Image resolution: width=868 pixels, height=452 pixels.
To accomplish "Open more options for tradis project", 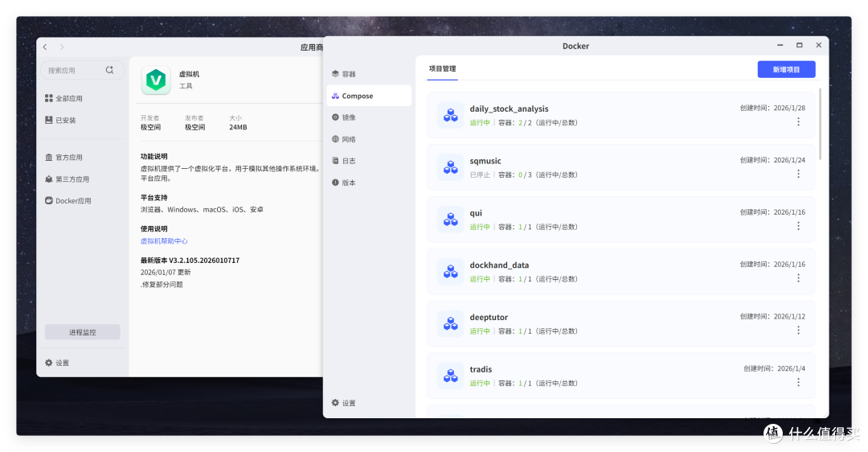I will tap(798, 382).
